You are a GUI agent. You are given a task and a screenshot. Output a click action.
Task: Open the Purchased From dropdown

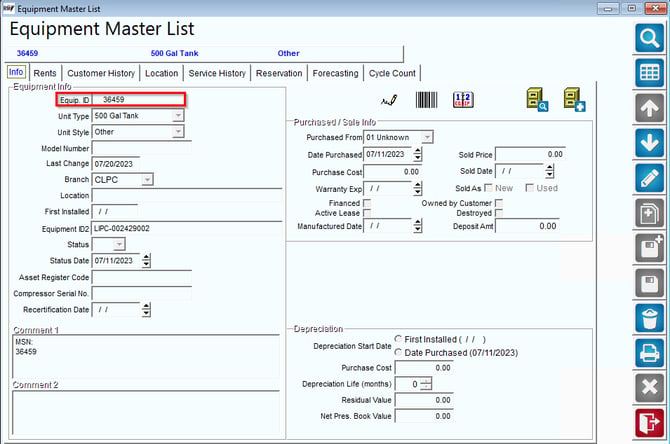tap(426, 137)
